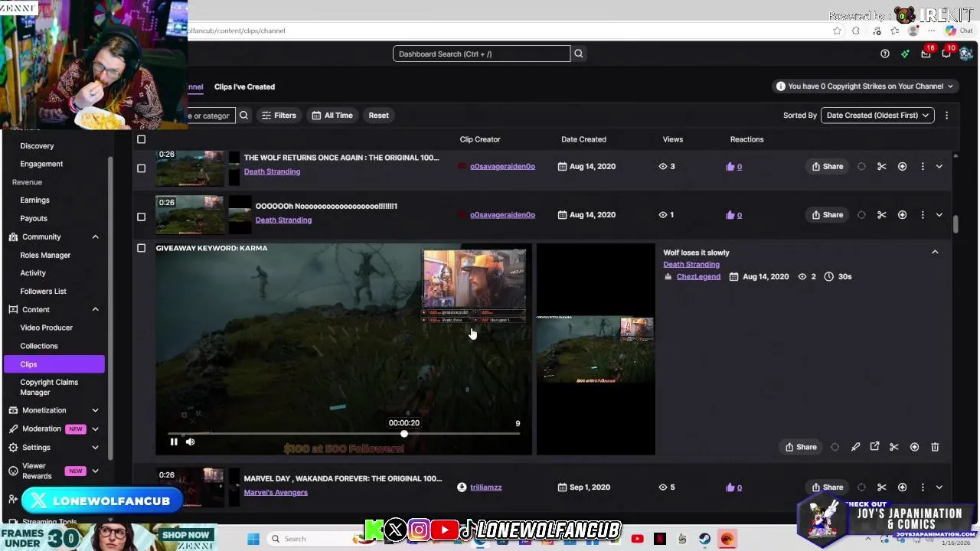
Task: Open Copyright Claims Manager in sidebar
Action: click(x=49, y=387)
